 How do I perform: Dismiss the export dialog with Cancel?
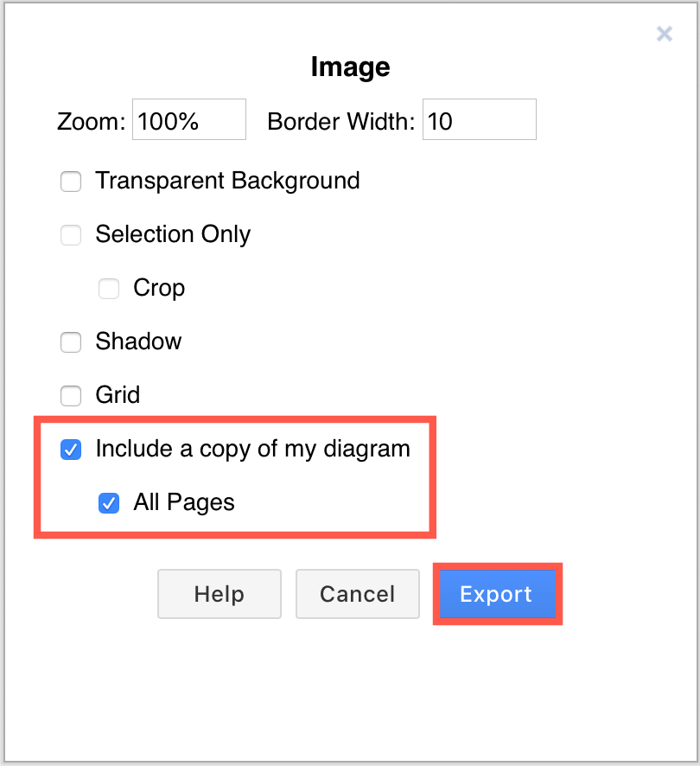pyautogui.click(x=357, y=594)
